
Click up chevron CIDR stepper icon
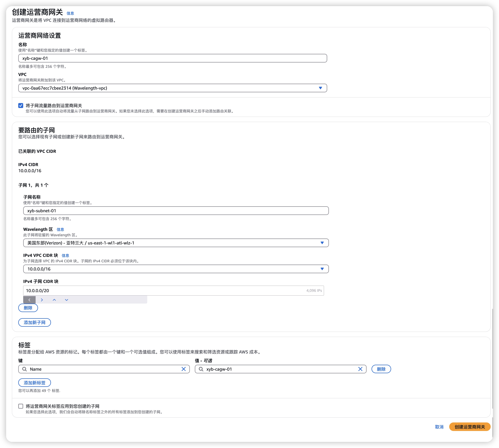point(54,300)
